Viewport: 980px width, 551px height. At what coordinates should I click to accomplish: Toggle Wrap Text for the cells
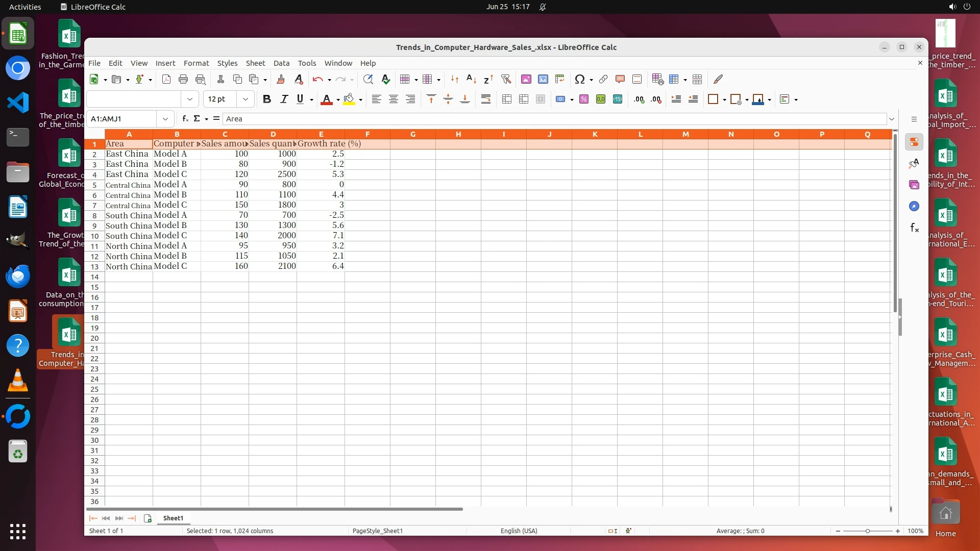[486, 99]
